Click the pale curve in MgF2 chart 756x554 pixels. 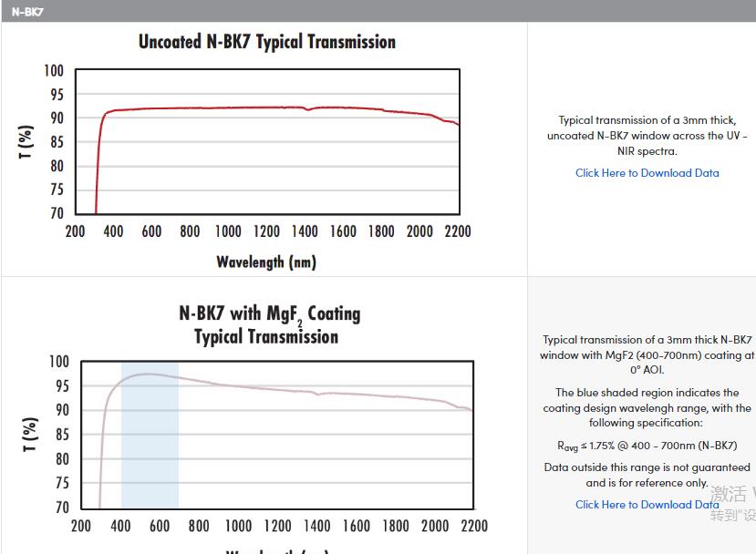[274, 387]
